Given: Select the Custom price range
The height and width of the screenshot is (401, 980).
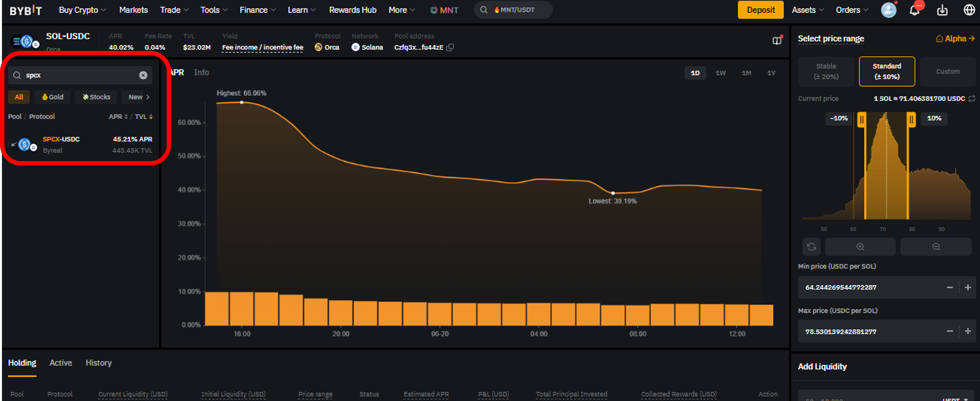Looking at the screenshot, I should tap(948, 71).
